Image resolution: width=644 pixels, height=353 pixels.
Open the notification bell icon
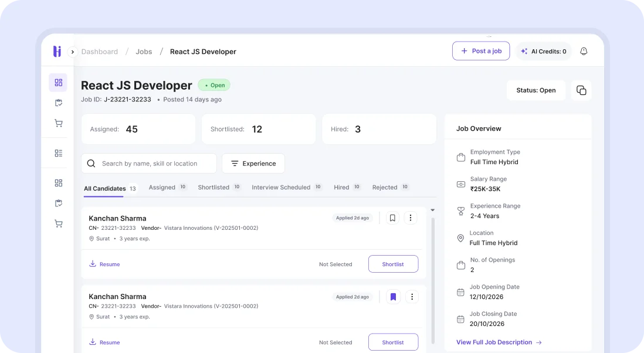pyautogui.click(x=584, y=51)
